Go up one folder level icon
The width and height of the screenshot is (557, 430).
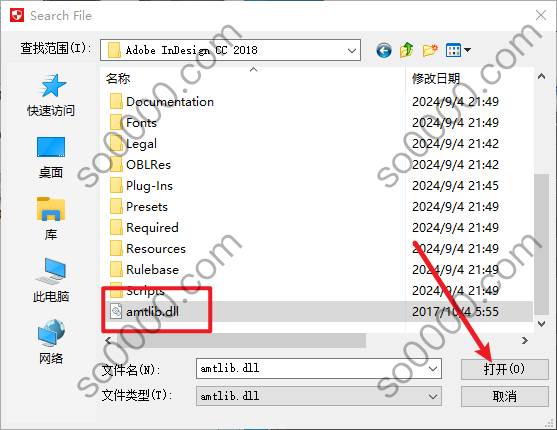coord(407,50)
